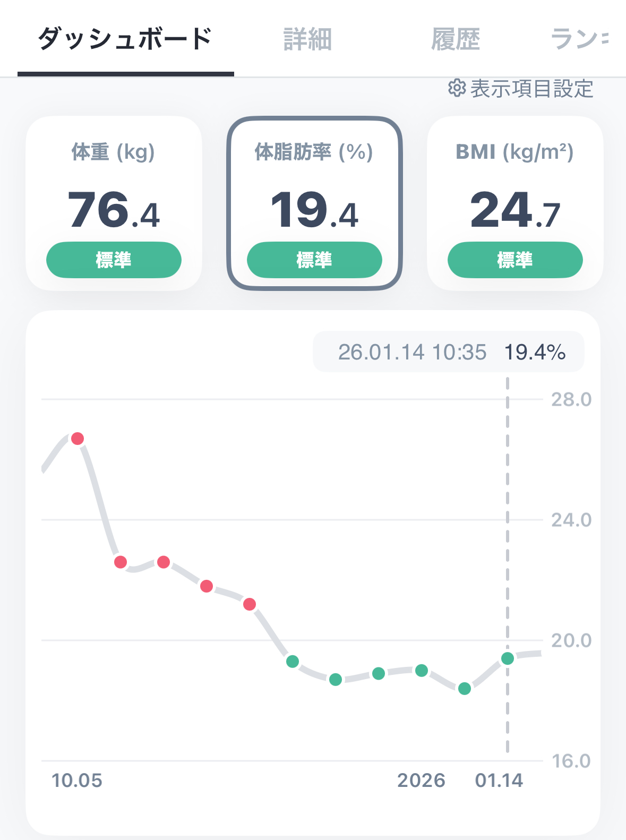Click the green data point on dashed line
Viewport: 626px width, 840px height.
(508, 658)
